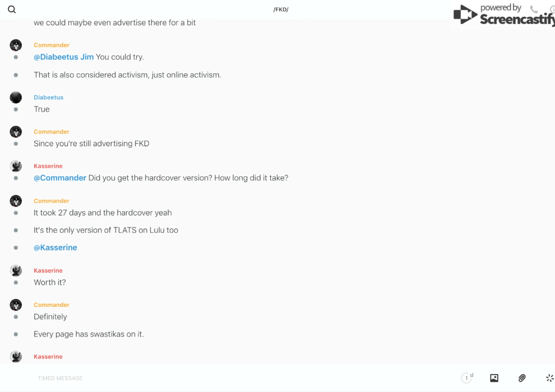Open the search magnifier icon

tap(12, 10)
